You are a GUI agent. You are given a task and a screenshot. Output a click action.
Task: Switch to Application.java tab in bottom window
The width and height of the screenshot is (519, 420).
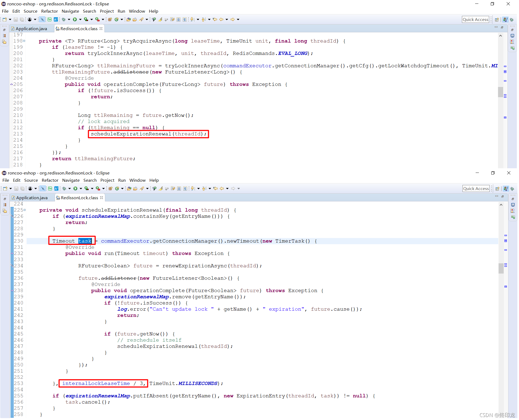click(x=32, y=198)
